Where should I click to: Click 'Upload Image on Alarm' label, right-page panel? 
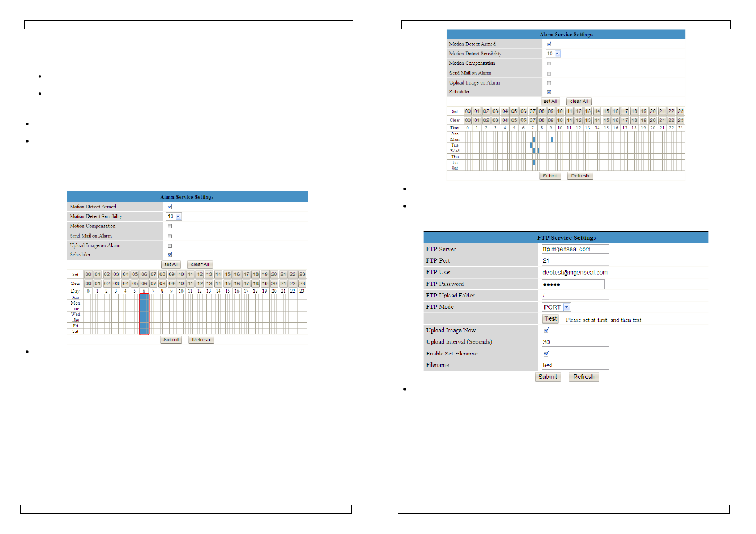click(x=474, y=83)
